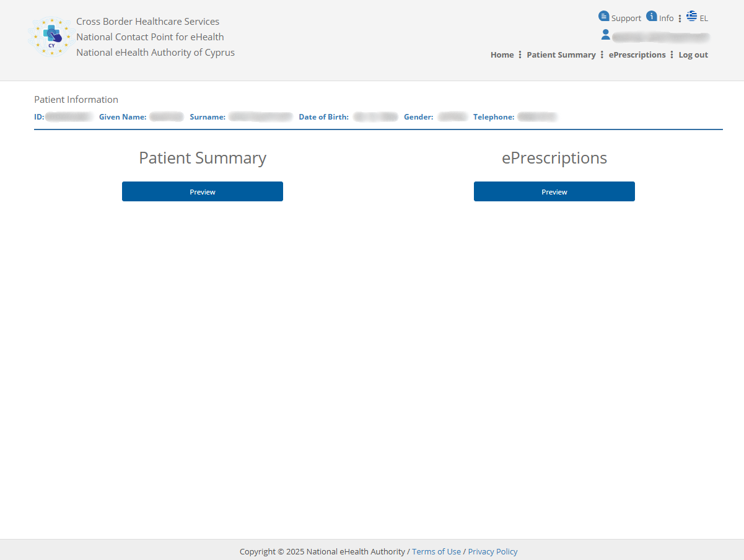Switch language via the EL label
The height and width of the screenshot is (560, 744).
(704, 19)
